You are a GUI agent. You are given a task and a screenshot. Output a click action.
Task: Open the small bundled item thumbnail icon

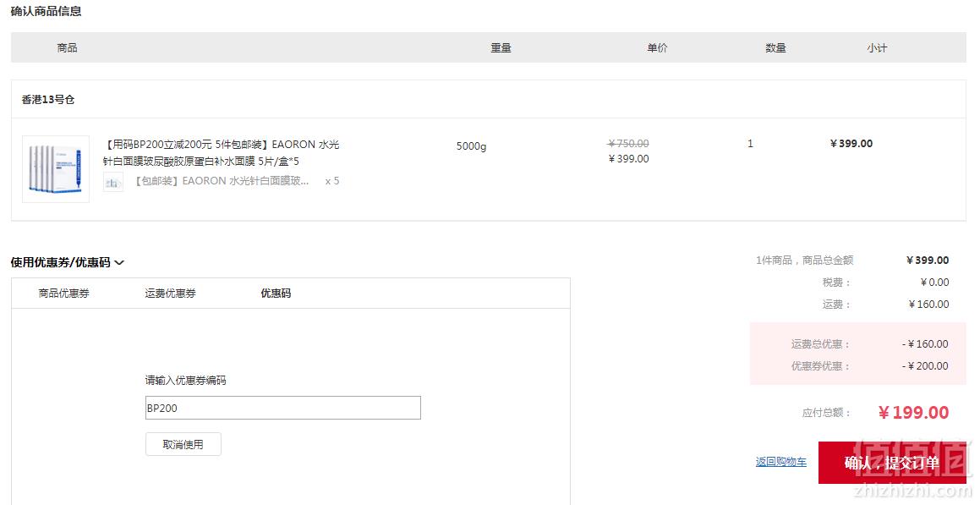coord(113,182)
